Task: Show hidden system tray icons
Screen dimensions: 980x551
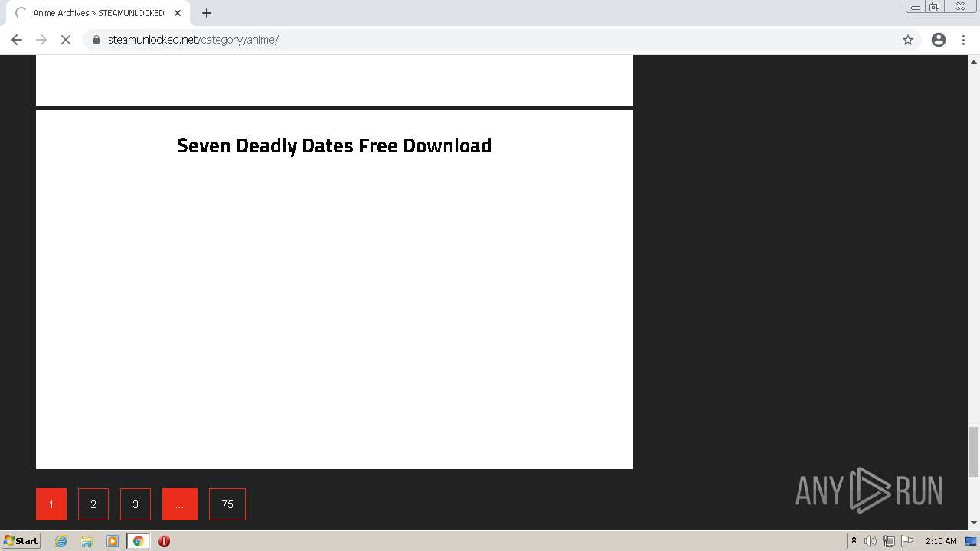Action: pos(854,541)
